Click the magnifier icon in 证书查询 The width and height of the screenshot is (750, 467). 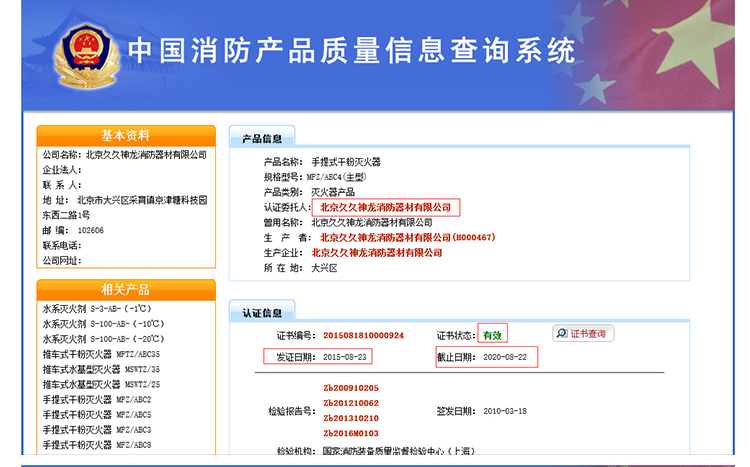pos(562,333)
